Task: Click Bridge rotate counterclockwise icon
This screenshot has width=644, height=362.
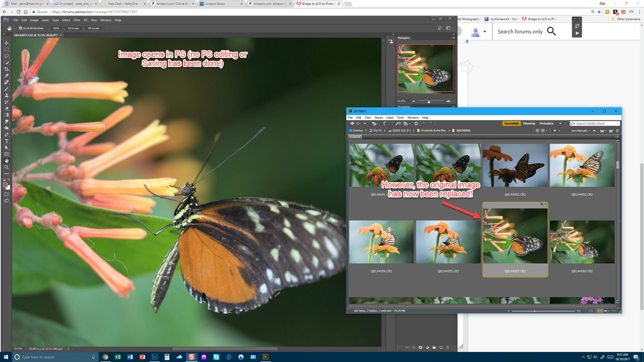Action: 424,123
